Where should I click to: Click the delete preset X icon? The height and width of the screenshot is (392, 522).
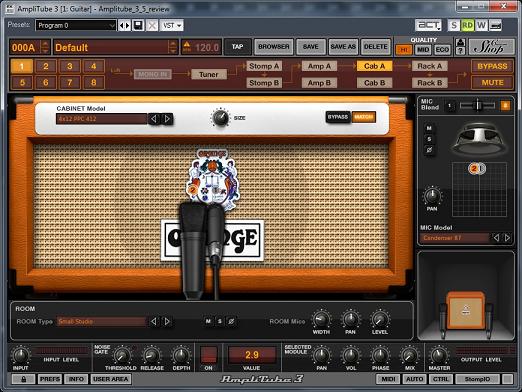point(152,25)
